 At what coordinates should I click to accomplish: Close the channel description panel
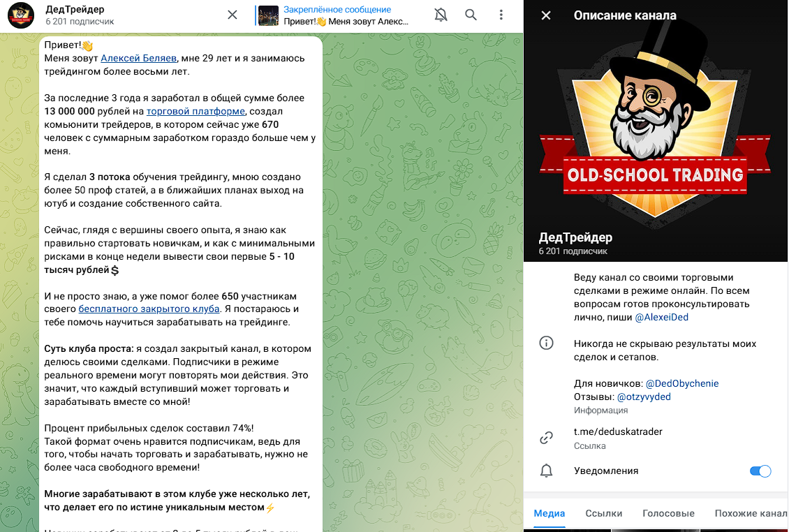click(546, 15)
